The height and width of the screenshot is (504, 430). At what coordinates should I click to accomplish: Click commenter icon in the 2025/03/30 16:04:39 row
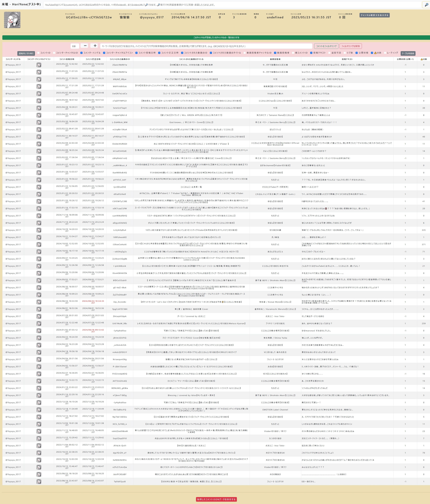pyautogui.click(x=39, y=122)
